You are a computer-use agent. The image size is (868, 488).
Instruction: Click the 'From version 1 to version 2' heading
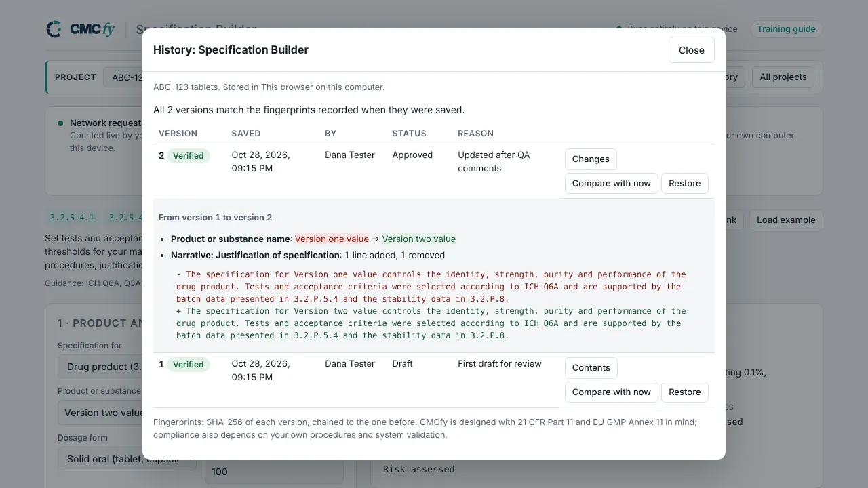pyautogui.click(x=215, y=218)
